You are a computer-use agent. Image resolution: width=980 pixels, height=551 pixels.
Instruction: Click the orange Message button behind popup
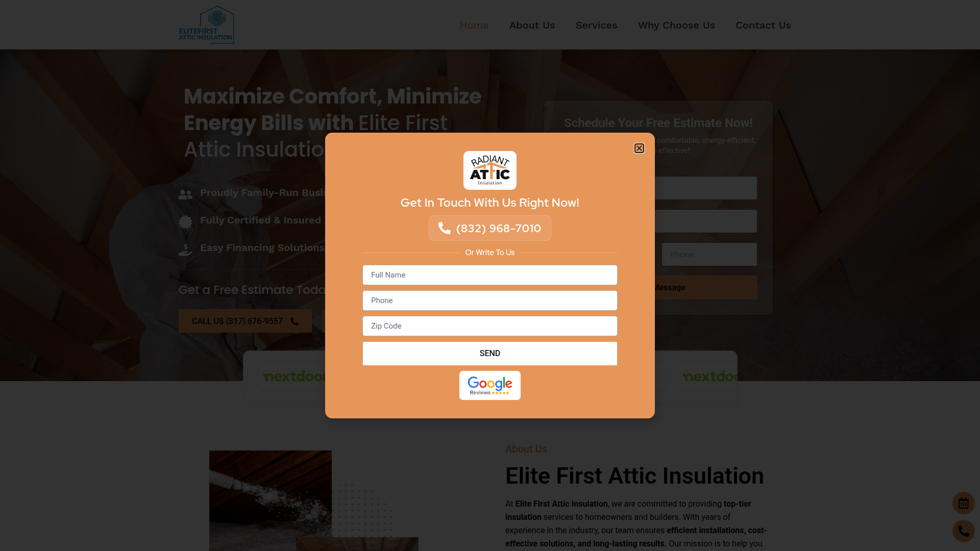[706, 288]
